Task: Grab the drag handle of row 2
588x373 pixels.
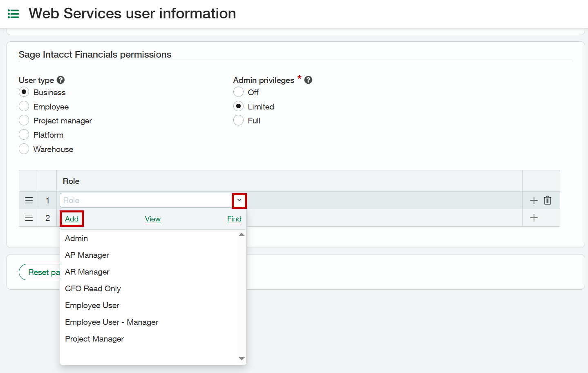Action: (x=29, y=218)
